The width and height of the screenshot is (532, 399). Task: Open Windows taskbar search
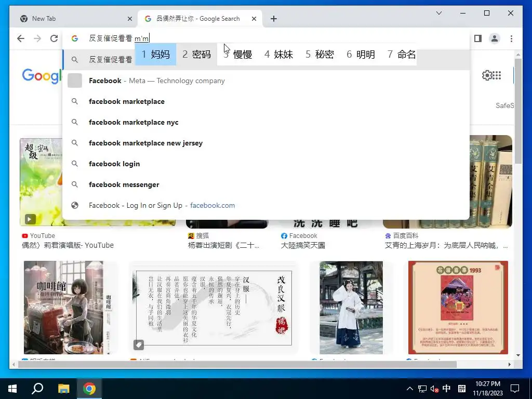click(x=37, y=389)
